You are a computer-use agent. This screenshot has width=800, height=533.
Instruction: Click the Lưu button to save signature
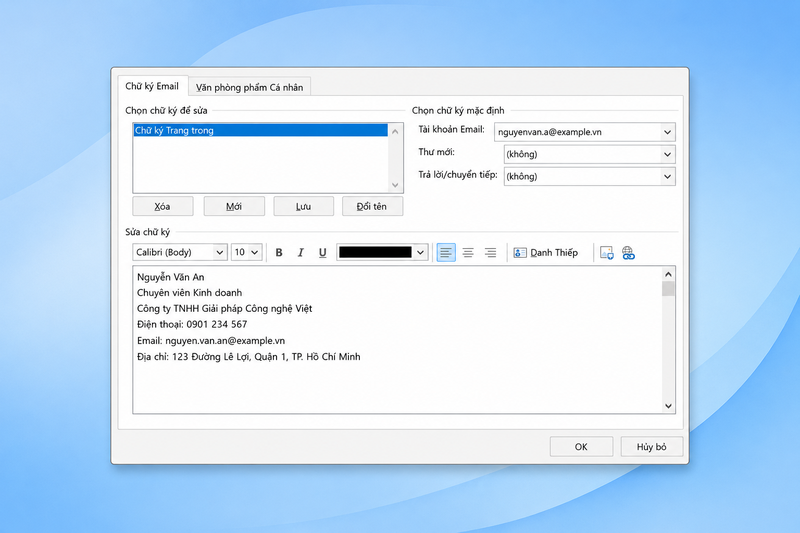pyautogui.click(x=304, y=207)
